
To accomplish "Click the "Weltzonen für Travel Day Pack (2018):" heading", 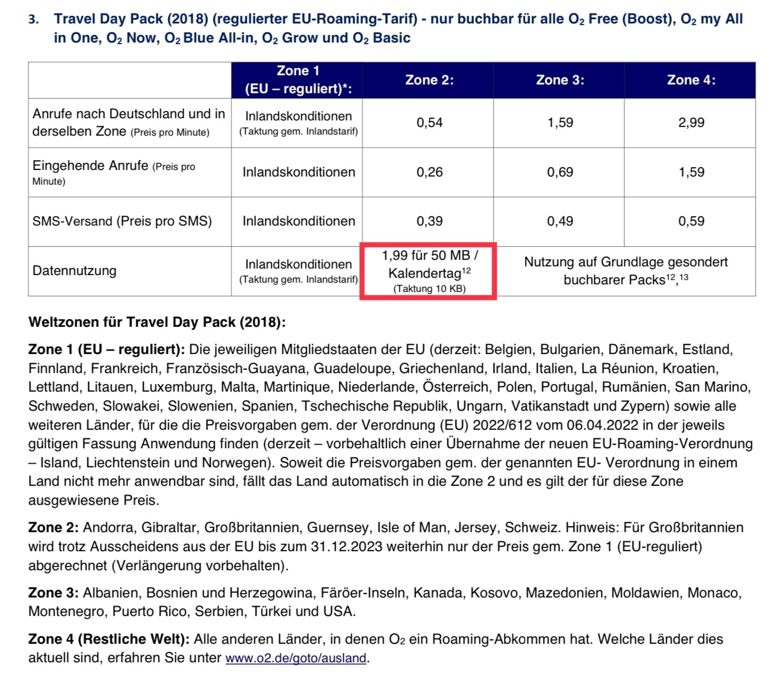I will pos(157,322).
